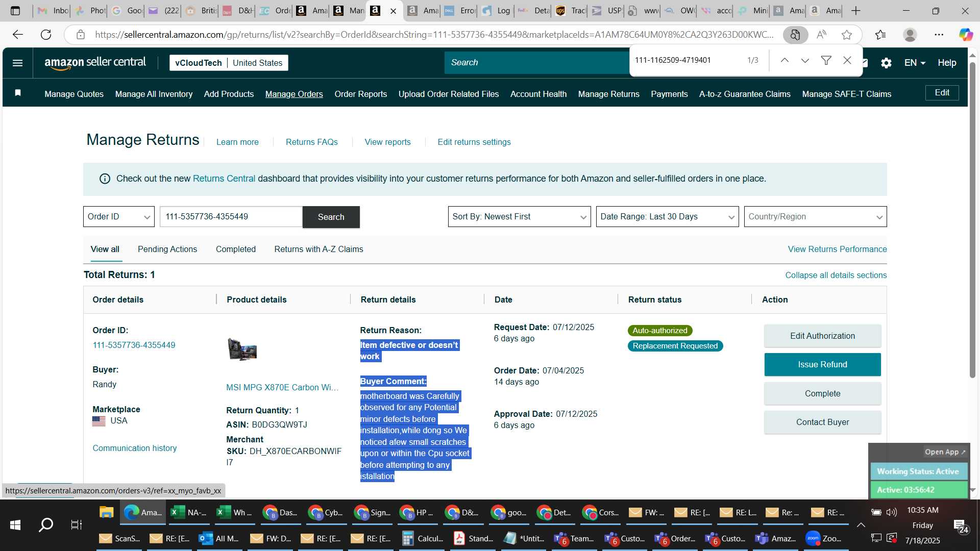Switch to Completed tab
The height and width of the screenshot is (551, 980).
point(235,249)
